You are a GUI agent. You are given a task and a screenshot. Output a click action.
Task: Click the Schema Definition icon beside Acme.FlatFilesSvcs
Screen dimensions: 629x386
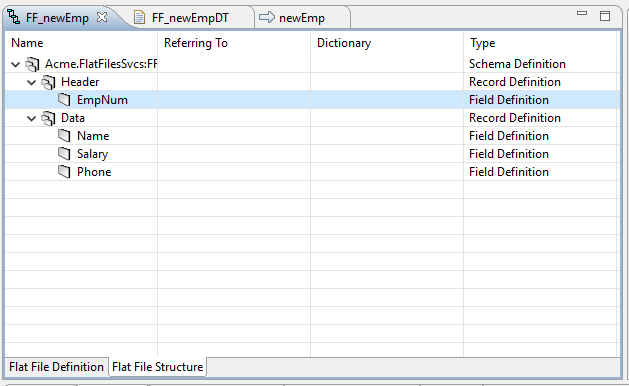click(32, 64)
